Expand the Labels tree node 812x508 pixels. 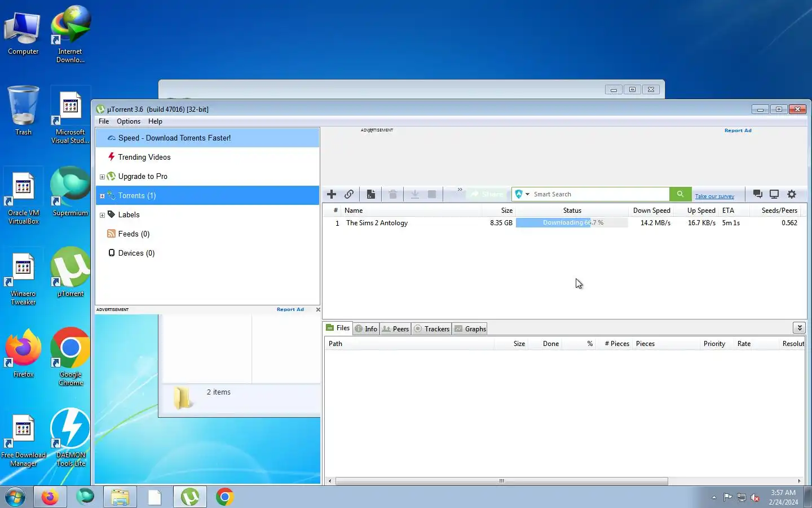[102, 215]
